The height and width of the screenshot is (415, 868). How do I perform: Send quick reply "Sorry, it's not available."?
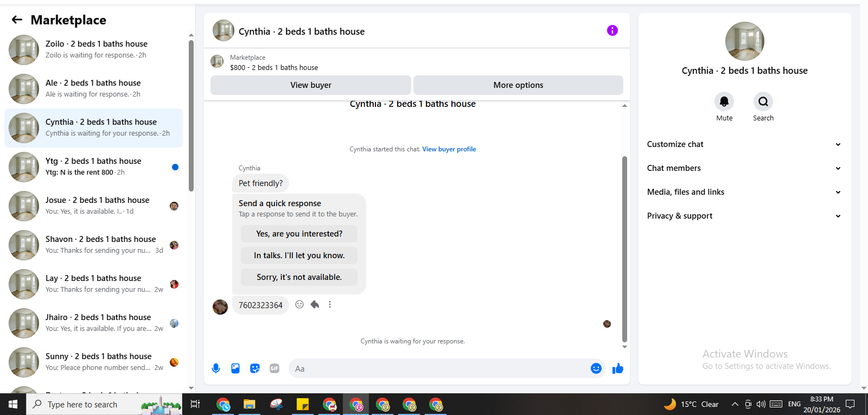[299, 277]
